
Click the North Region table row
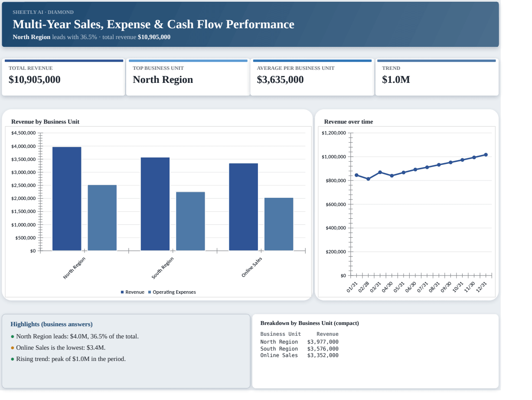tap(299, 342)
